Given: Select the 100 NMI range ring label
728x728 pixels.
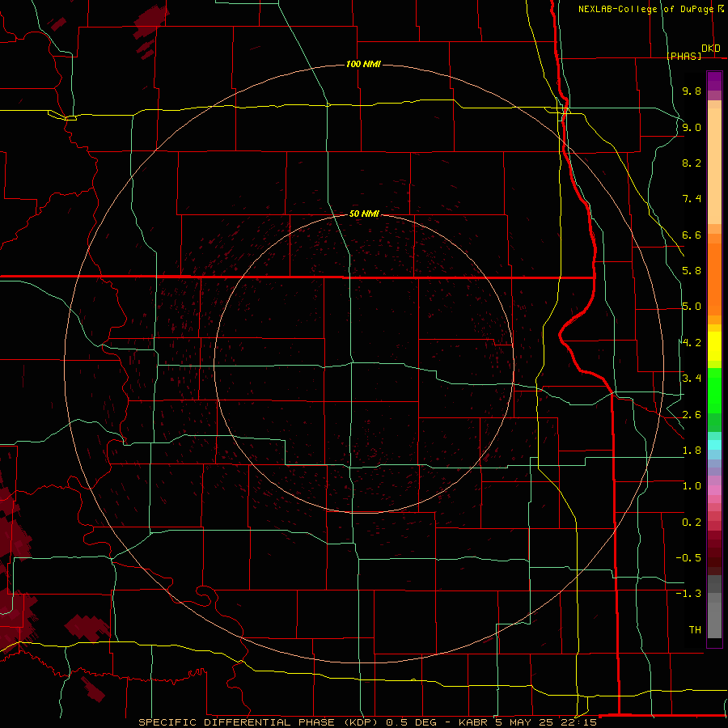Looking at the screenshot, I should [363, 64].
